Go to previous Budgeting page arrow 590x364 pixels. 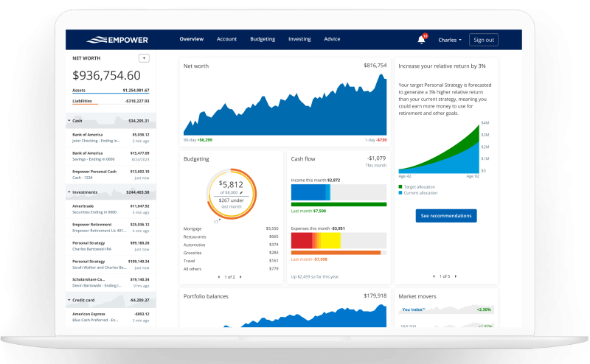[x=218, y=277]
